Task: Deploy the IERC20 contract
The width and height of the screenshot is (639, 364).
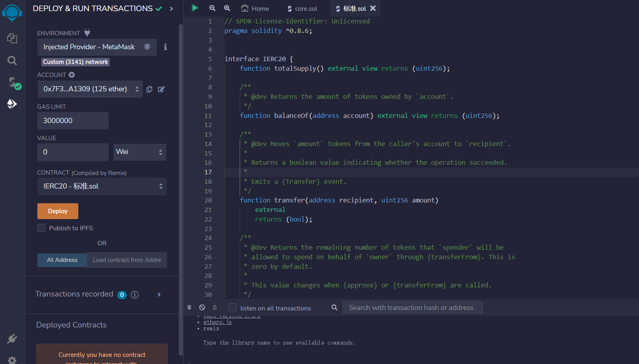Action: [x=57, y=211]
